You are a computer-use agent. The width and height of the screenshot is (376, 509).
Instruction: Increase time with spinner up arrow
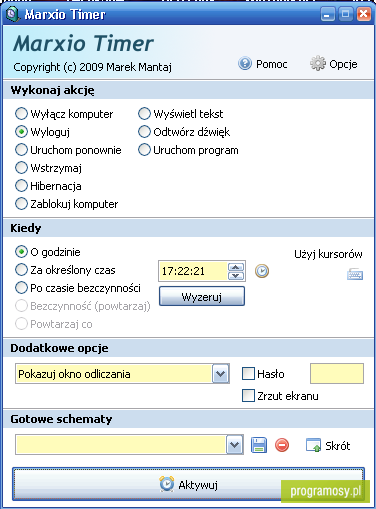coord(236,267)
